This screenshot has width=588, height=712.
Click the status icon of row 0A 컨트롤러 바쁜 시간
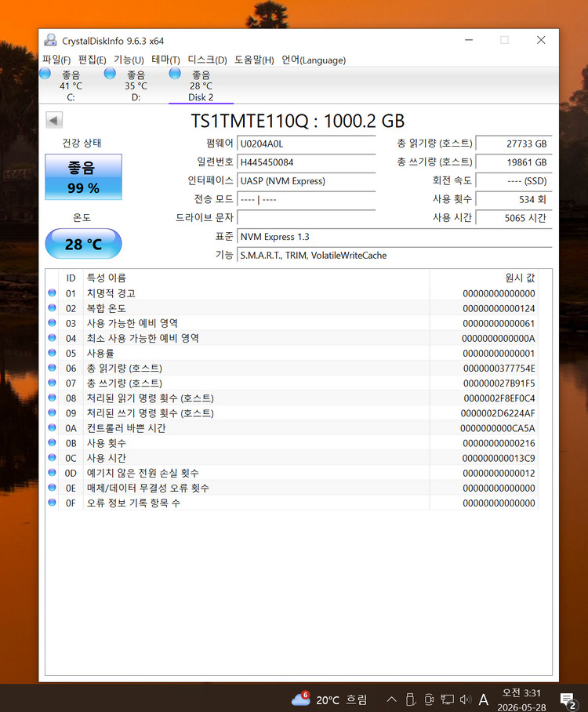[53, 427]
